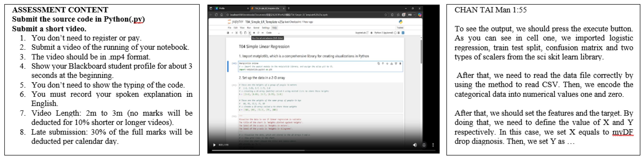Interrupt the kernel with stop icon
The width and height of the screenshot is (644, 160).
coord(254,33)
